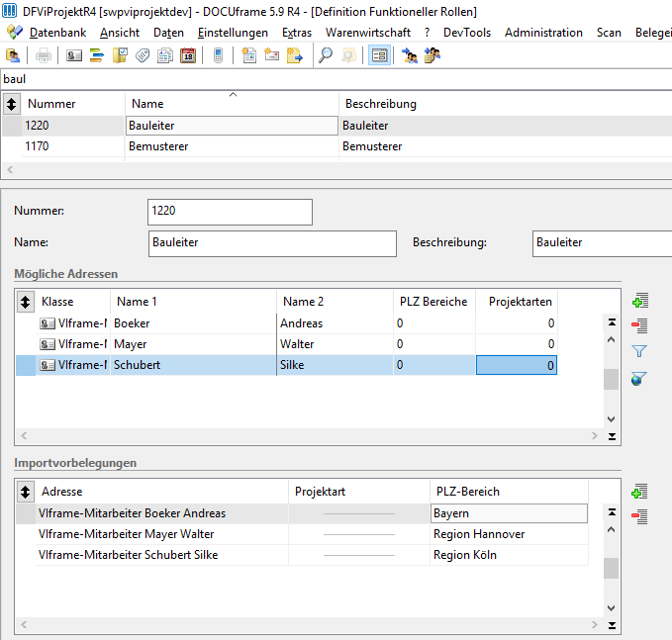The height and width of the screenshot is (640, 672).
Task: Click vertical scrollbar thumb in Mögliche Adressen
Action: tap(612, 379)
